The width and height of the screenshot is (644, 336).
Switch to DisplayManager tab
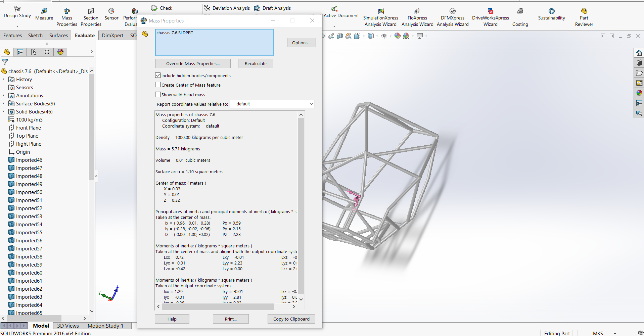(60, 52)
